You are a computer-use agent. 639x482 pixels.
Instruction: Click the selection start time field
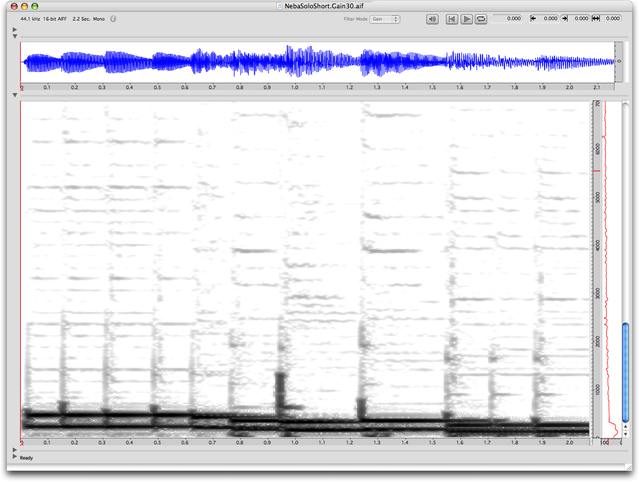pyautogui.click(x=549, y=19)
